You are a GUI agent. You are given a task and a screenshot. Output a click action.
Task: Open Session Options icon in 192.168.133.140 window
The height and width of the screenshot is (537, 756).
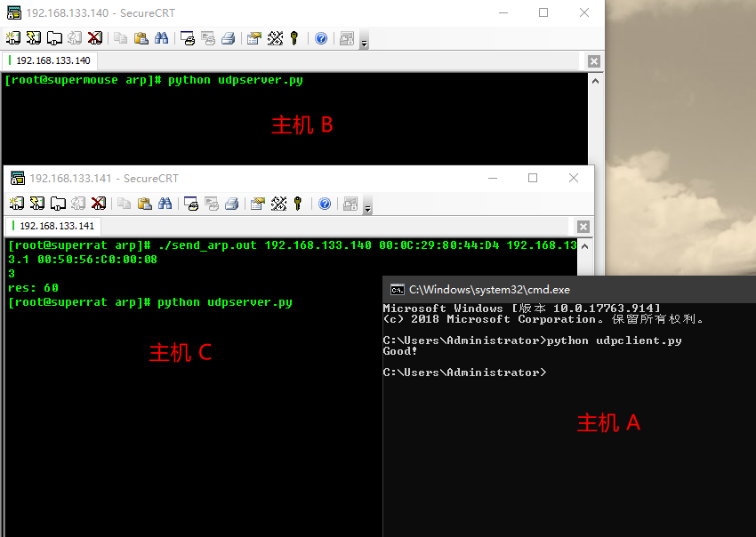tap(254, 38)
